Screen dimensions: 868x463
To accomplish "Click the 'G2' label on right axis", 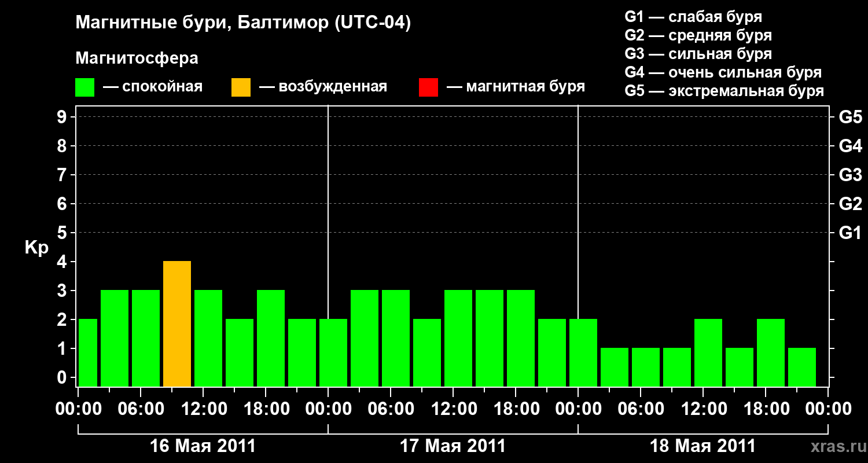I will [850, 204].
